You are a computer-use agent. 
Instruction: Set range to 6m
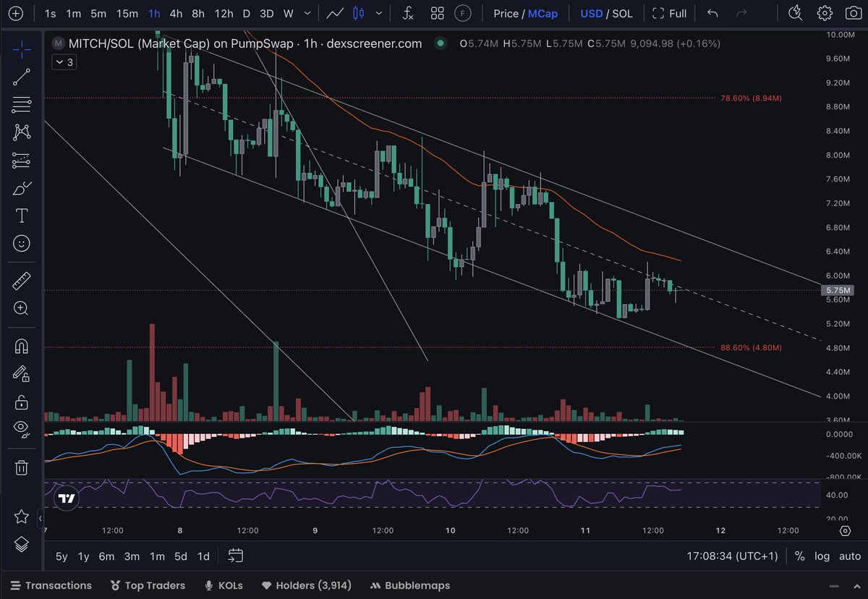point(107,556)
